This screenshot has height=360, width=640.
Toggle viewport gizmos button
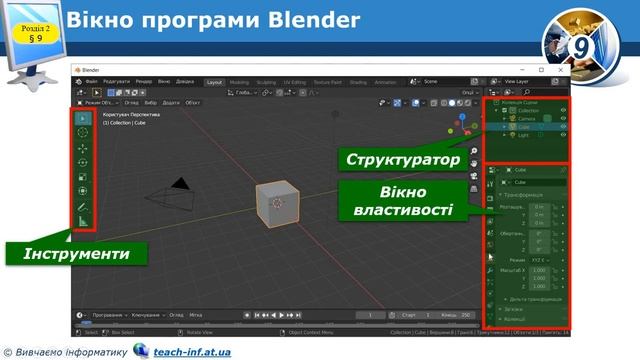click(x=397, y=103)
